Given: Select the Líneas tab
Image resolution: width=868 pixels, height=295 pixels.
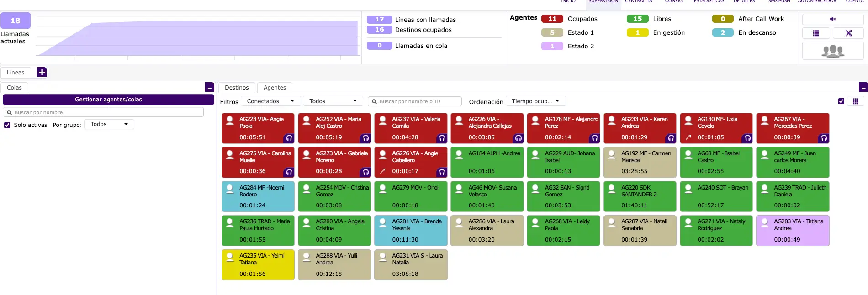Looking at the screenshot, I should (x=16, y=73).
